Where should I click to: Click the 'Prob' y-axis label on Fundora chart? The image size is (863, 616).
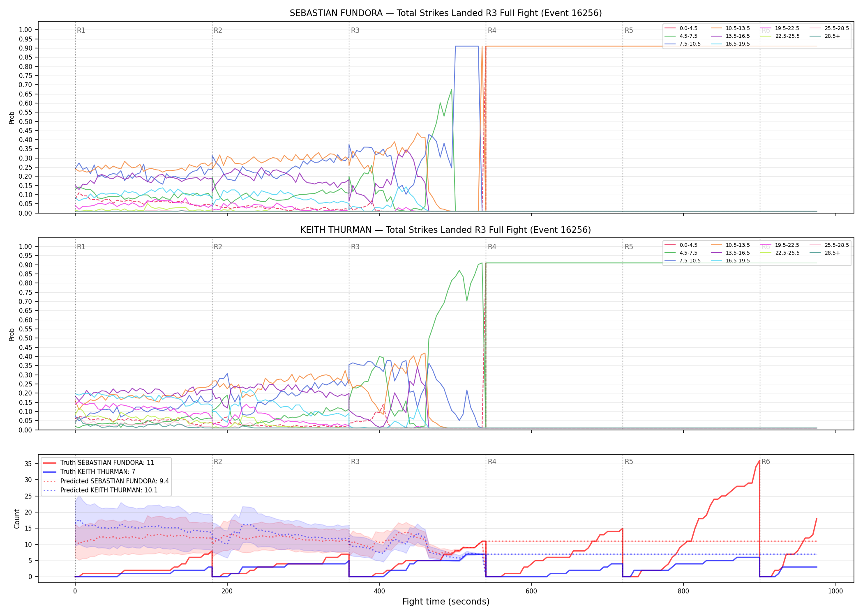coord(12,118)
